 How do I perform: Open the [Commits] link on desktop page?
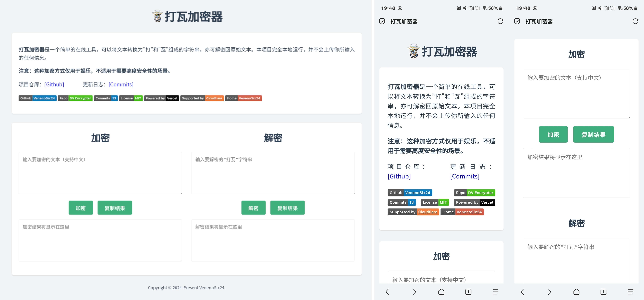[x=121, y=84]
